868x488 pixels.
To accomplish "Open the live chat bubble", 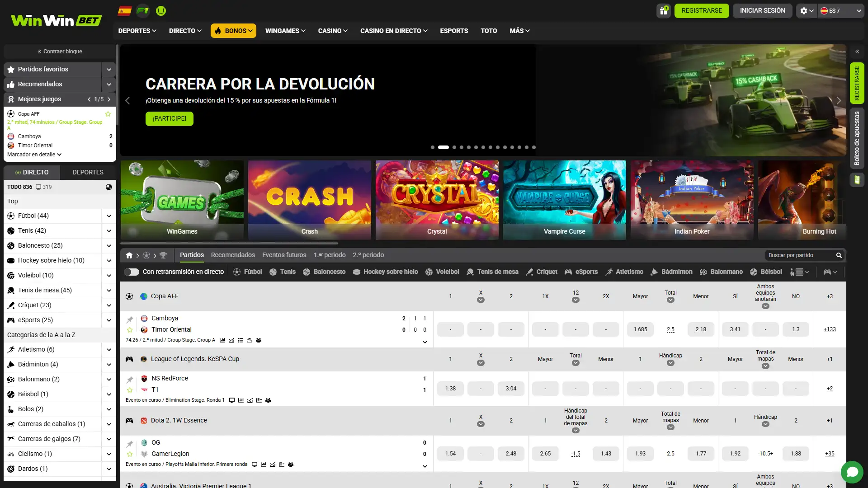I will [x=852, y=472].
